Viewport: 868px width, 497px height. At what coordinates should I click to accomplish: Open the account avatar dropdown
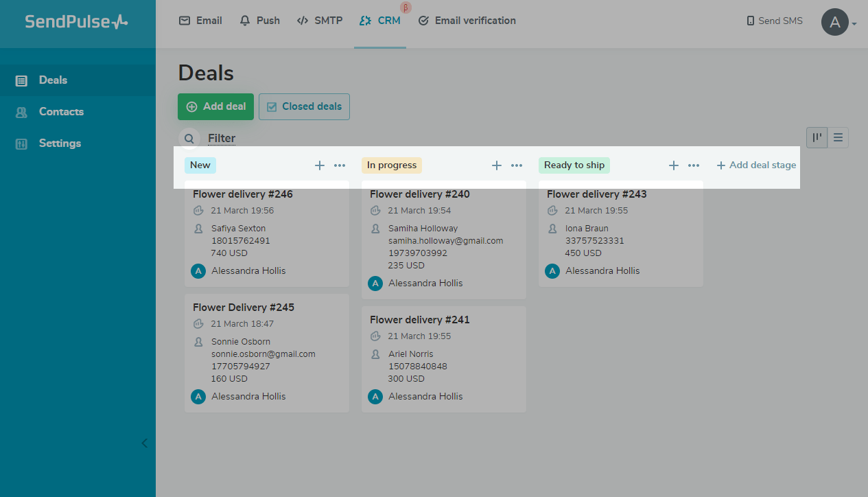835,22
